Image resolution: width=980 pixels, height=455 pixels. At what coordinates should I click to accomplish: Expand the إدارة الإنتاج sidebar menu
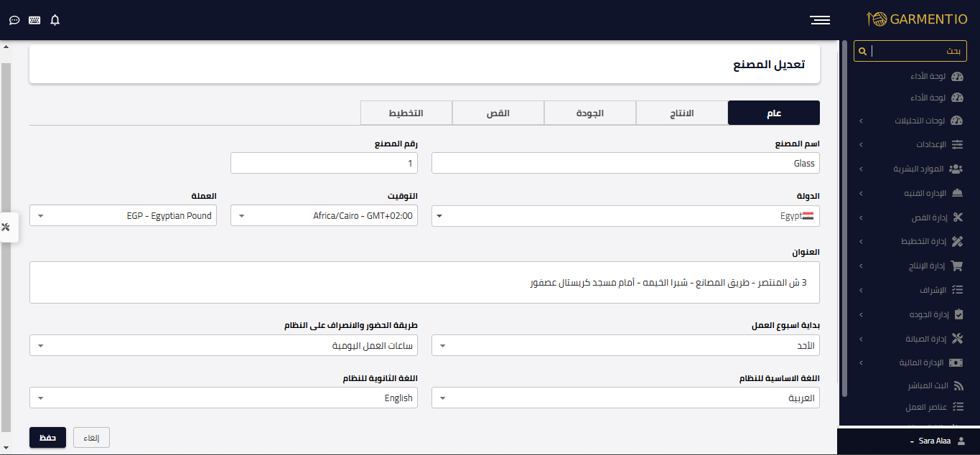coord(911,266)
